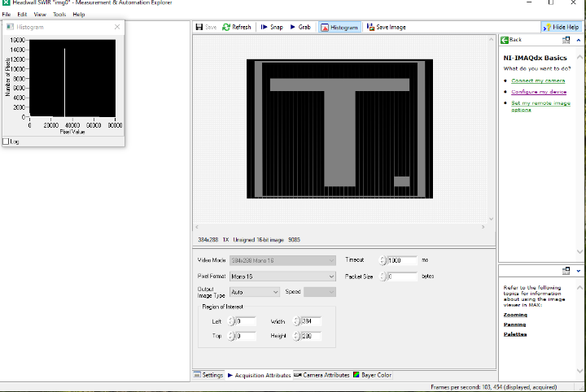Click the 'Unsigned 16-bit image' status text

[258, 240]
